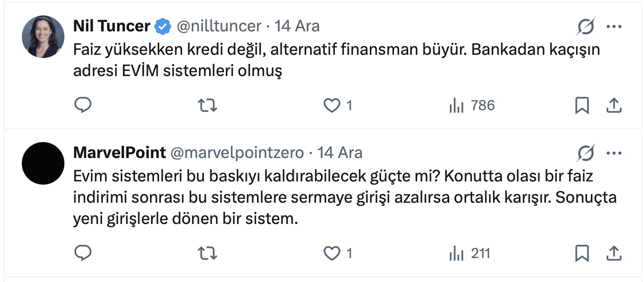
Task: Like MarvelPoint's tweet
Action: (x=332, y=253)
